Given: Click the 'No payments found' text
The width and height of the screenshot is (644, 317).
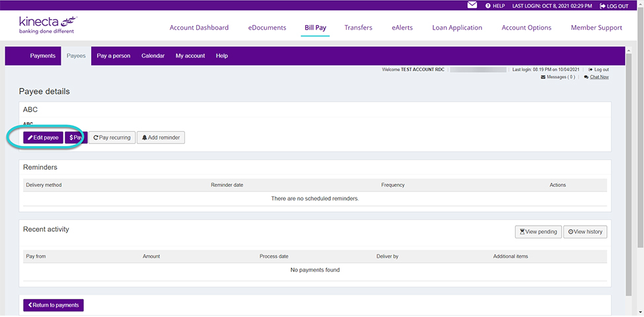Looking at the screenshot, I should tap(315, 270).
